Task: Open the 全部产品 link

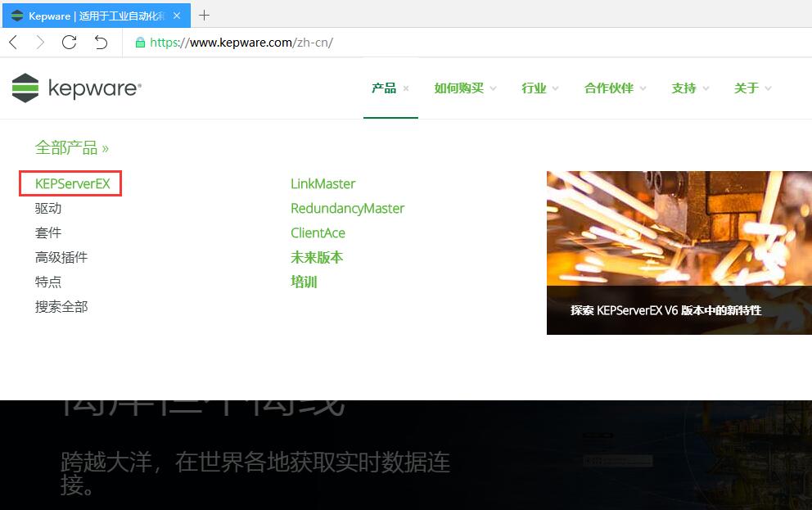Action: 69,147
